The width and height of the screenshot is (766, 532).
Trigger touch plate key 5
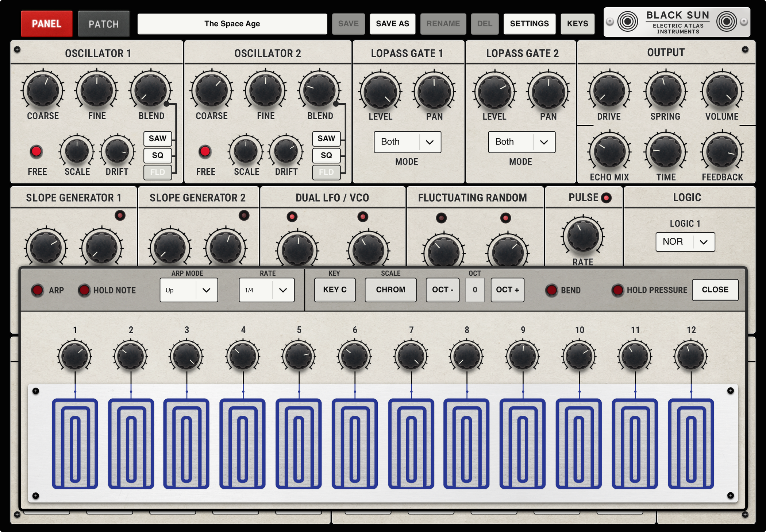tap(299, 443)
